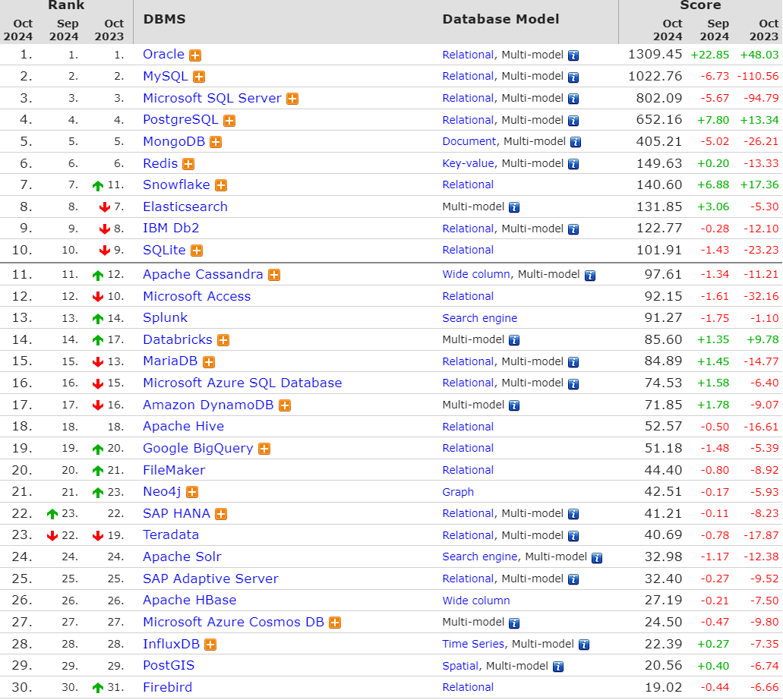Open the plus icon next to Neo4j
This screenshot has width=783, height=700.
[x=191, y=493]
